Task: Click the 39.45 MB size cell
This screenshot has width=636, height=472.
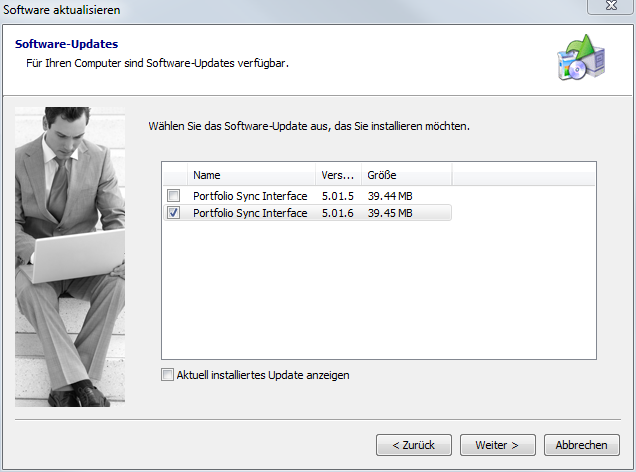Action: coord(390,213)
